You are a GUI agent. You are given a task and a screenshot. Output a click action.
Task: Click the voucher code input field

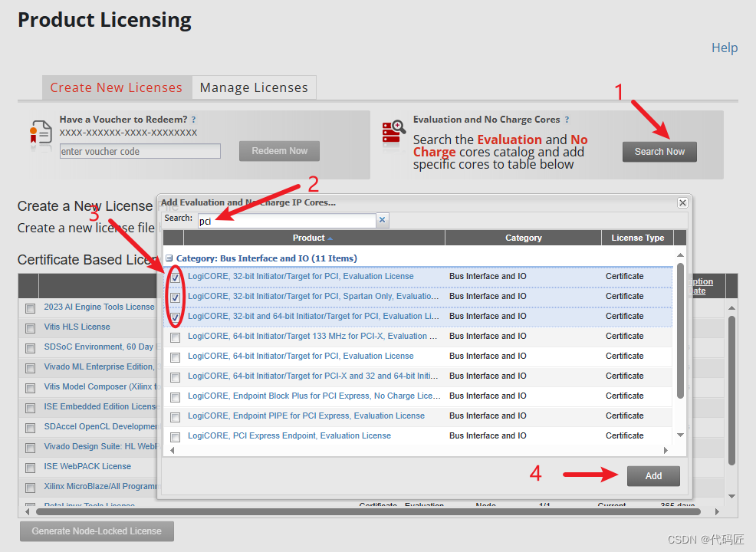(140, 151)
